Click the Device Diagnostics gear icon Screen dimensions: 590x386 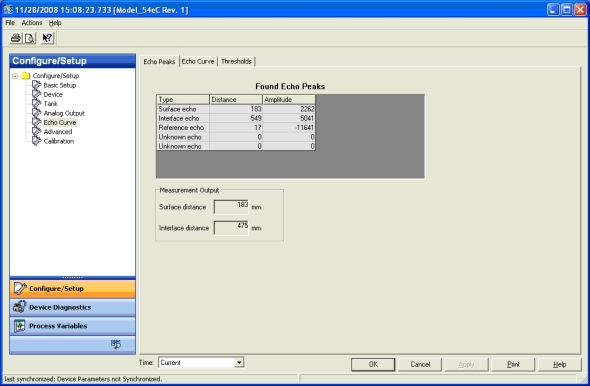[x=20, y=307]
